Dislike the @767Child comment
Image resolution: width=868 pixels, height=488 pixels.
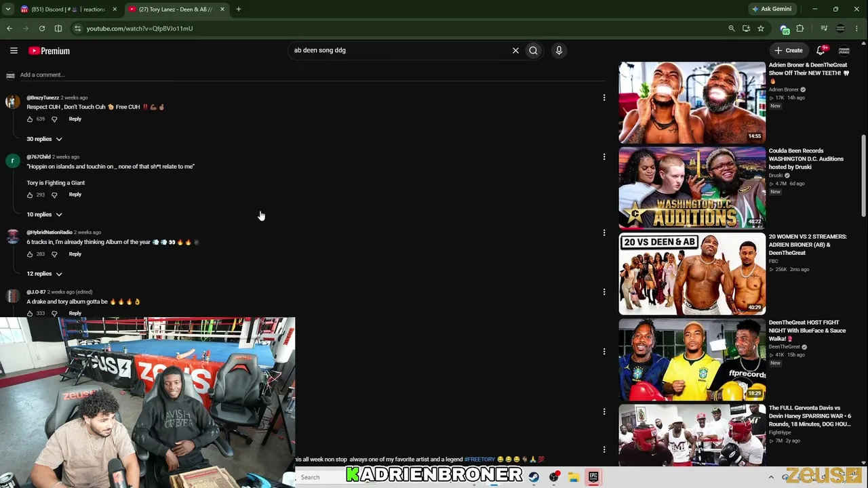54,195
